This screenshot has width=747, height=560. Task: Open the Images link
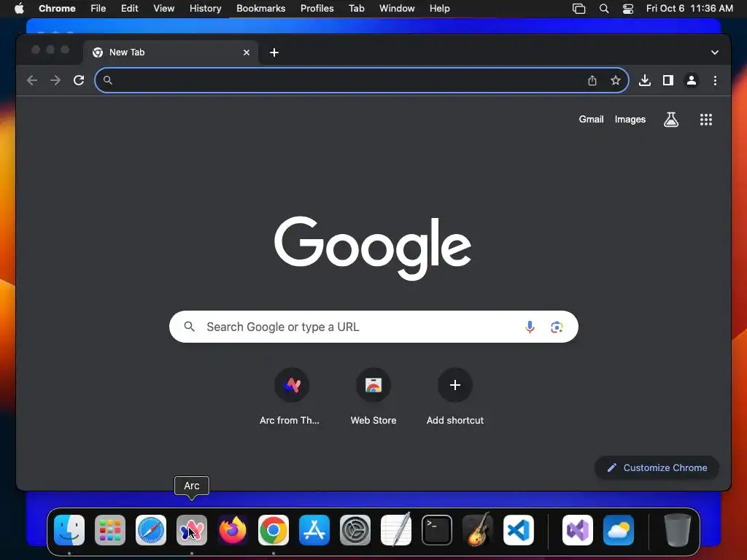tap(630, 120)
